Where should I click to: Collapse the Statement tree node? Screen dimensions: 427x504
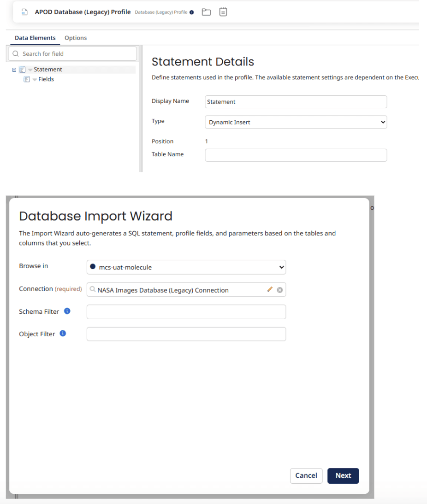14,70
